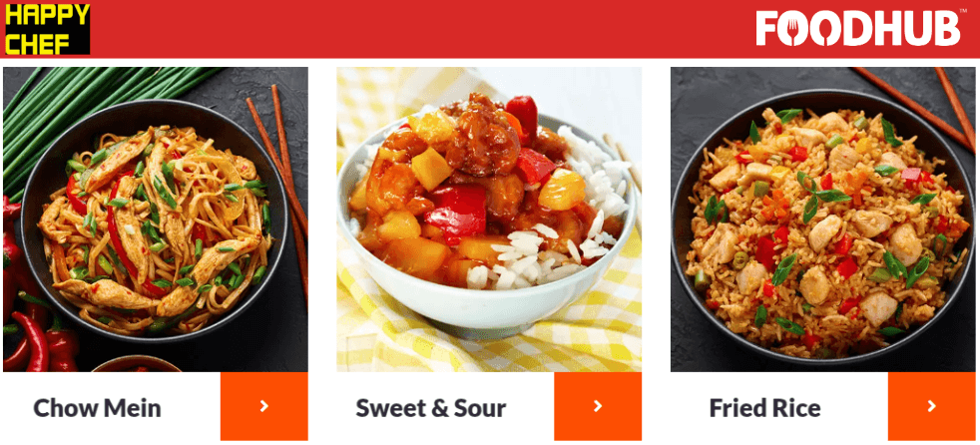The width and height of the screenshot is (980, 445).
Task: Open the Foodhub logo link
Action: (857, 28)
